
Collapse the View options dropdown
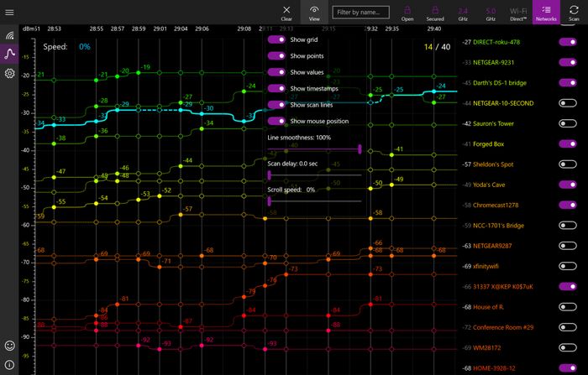point(314,12)
